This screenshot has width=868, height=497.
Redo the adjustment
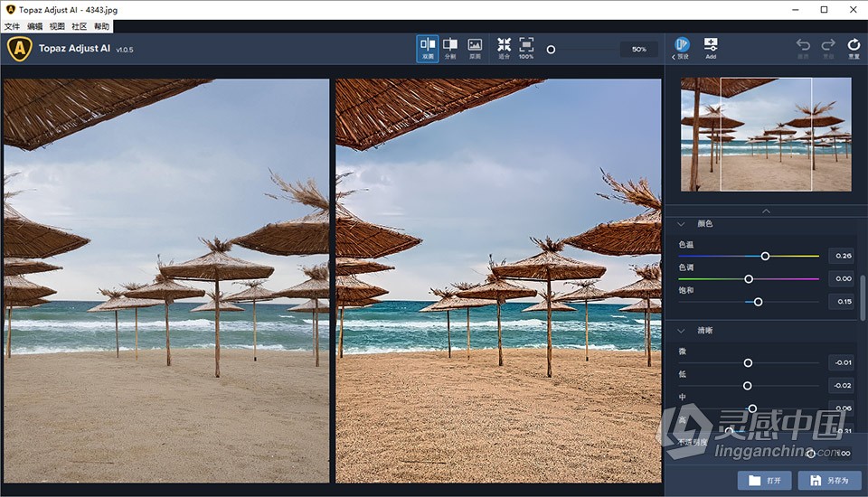click(828, 49)
